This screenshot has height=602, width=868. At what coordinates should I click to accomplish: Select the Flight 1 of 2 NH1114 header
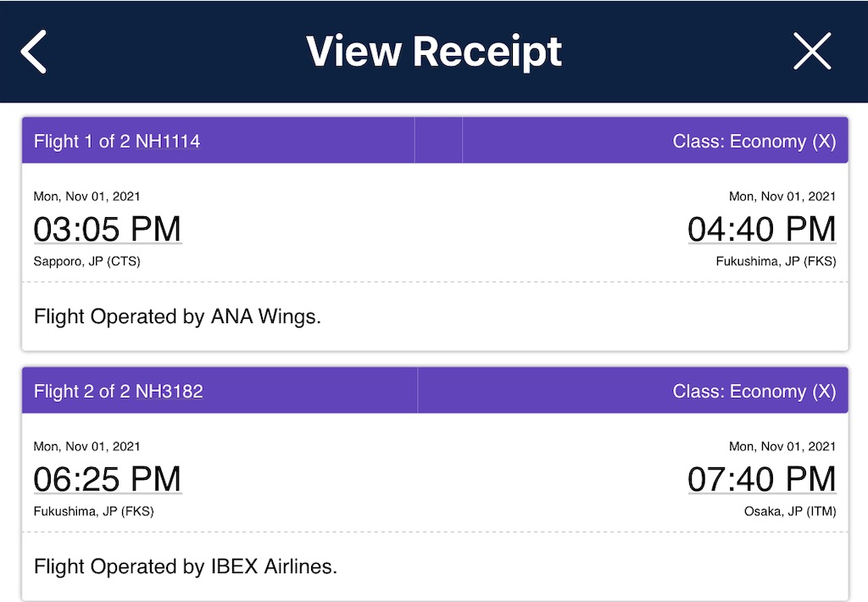point(117,142)
